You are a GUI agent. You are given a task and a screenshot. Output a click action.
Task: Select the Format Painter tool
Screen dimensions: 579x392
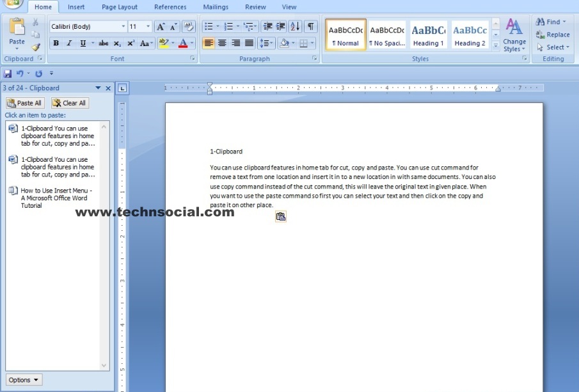(x=36, y=45)
